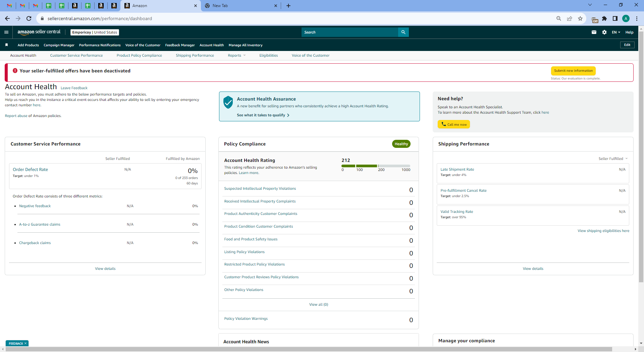
Task: Open the Report abuse link
Action: (16, 116)
